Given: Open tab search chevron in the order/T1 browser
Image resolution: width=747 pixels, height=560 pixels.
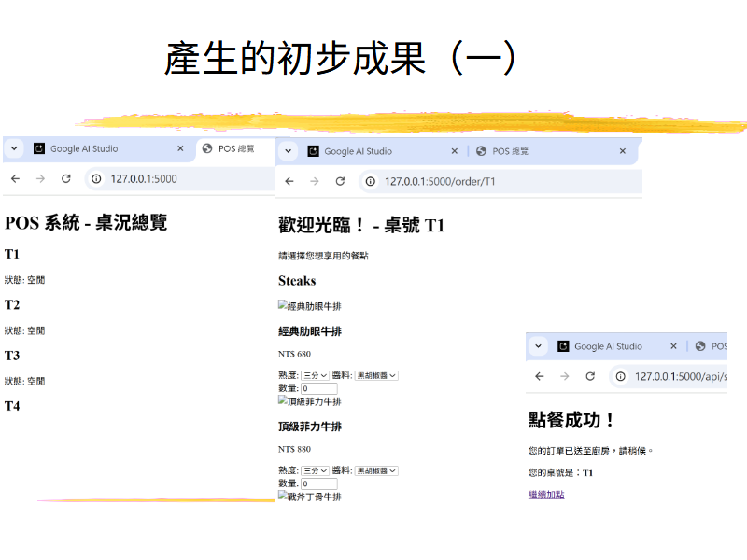Looking at the screenshot, I should click(289, 151).
